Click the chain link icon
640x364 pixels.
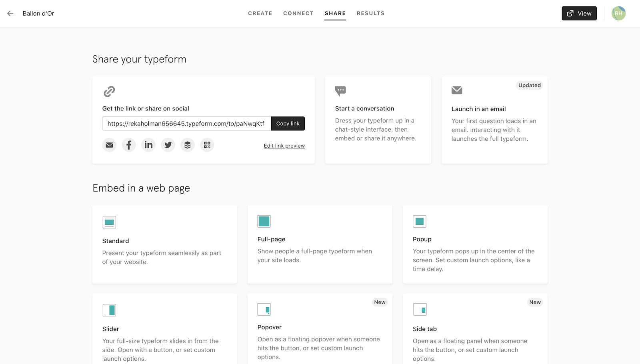coord(109,92)
